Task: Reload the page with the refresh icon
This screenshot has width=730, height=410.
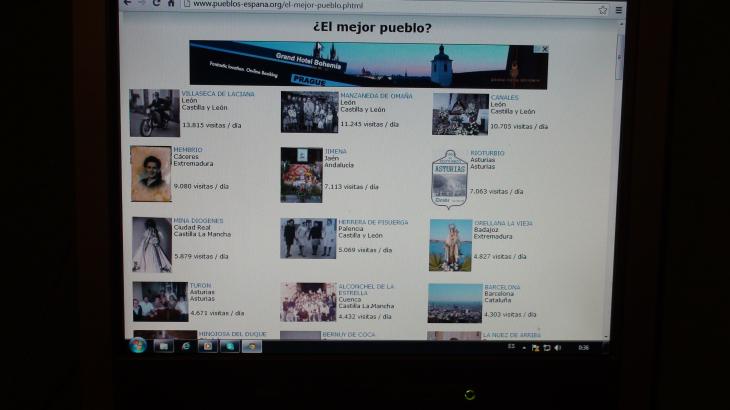Action: click(x=156, y=3)
